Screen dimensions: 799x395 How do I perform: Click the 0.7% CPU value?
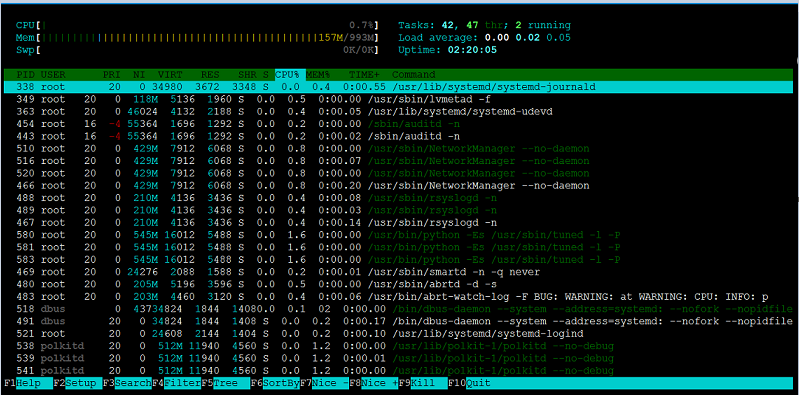(x=363, y=25)
